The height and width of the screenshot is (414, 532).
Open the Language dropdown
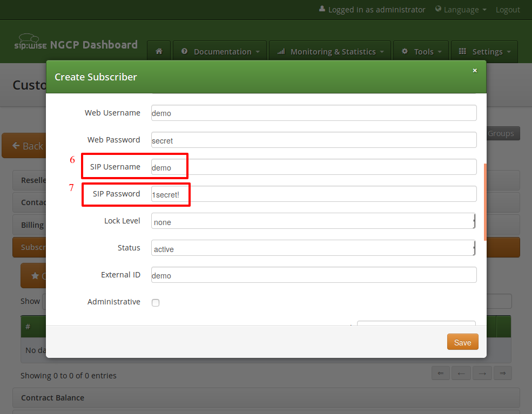click(461, 10)
